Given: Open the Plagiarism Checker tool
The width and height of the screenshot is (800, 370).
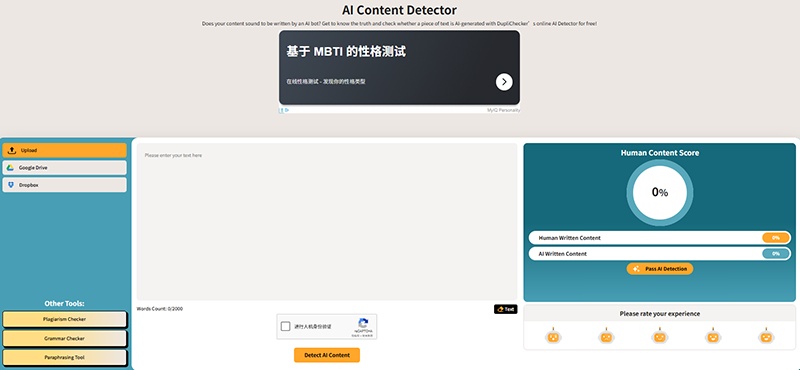Looking at the screenshot, I should pyautogui.click(x=64, y=319).
